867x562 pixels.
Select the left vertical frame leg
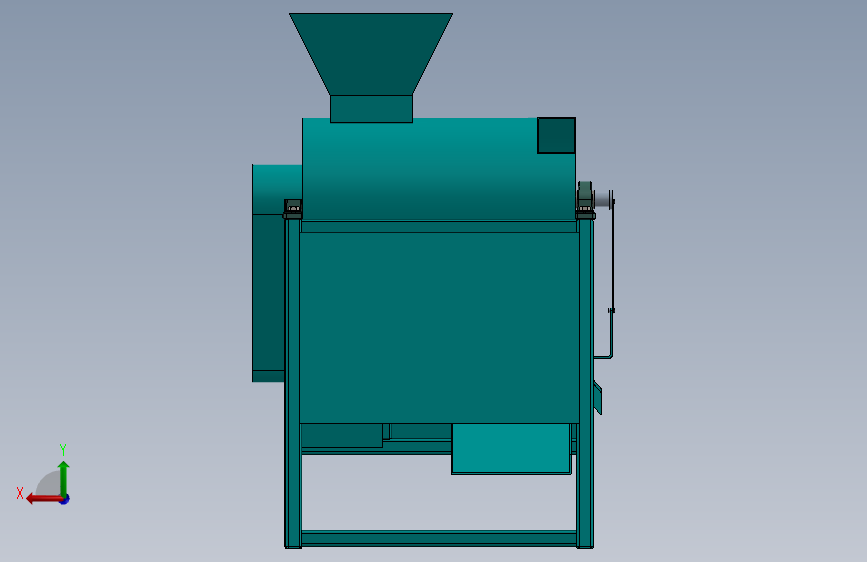[x=293, y=383]
